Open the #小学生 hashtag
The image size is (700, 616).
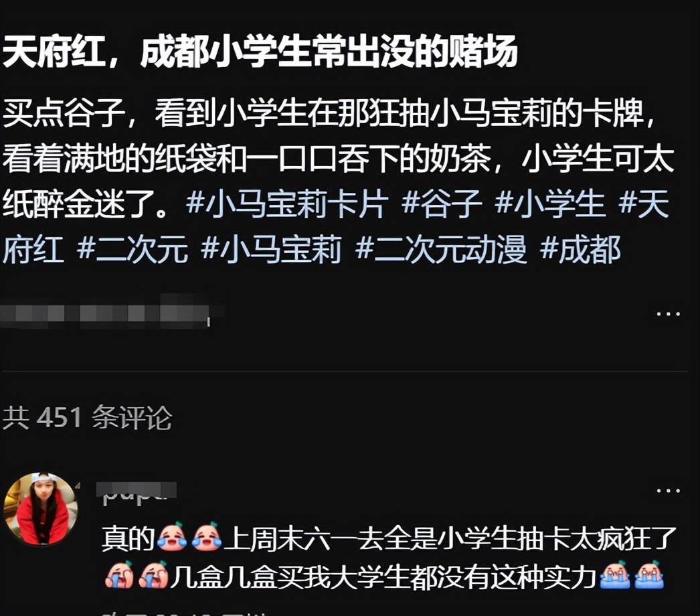pyautogui.click(x=550, y=204)
